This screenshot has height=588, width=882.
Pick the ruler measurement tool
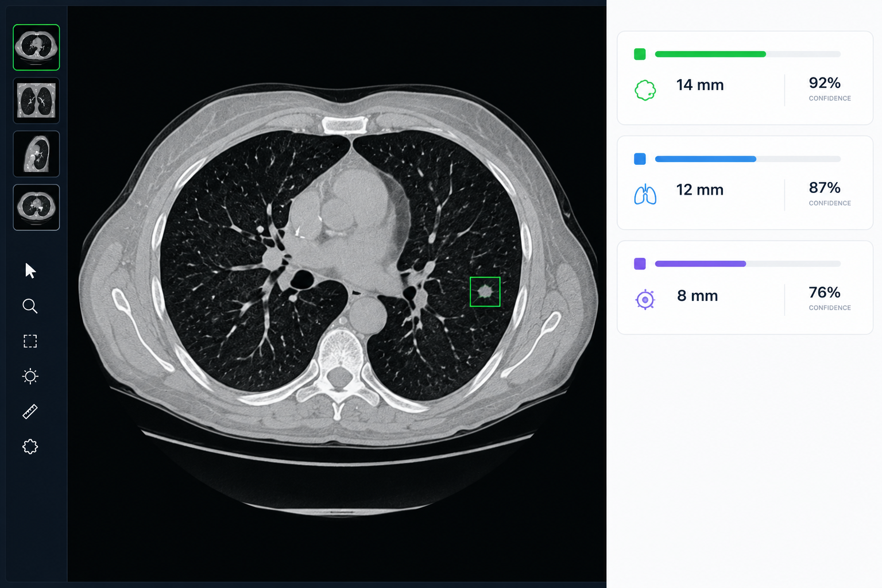click(x=30, y=412)
